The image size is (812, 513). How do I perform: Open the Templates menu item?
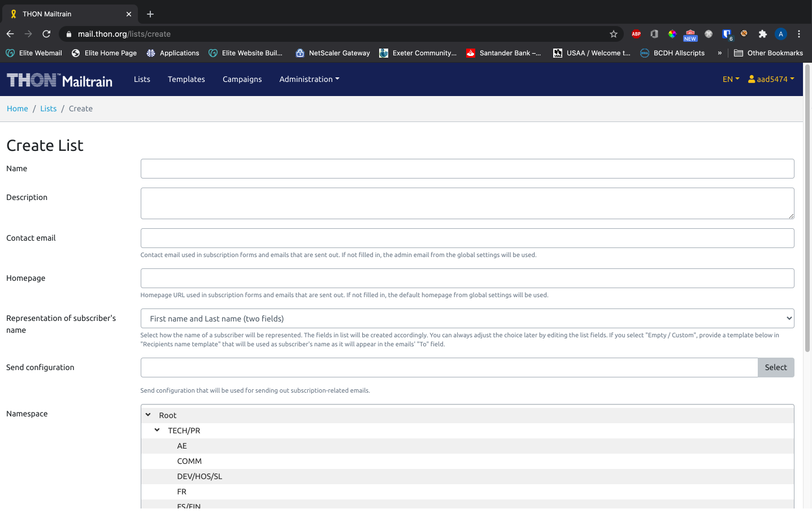pos(186,79)
